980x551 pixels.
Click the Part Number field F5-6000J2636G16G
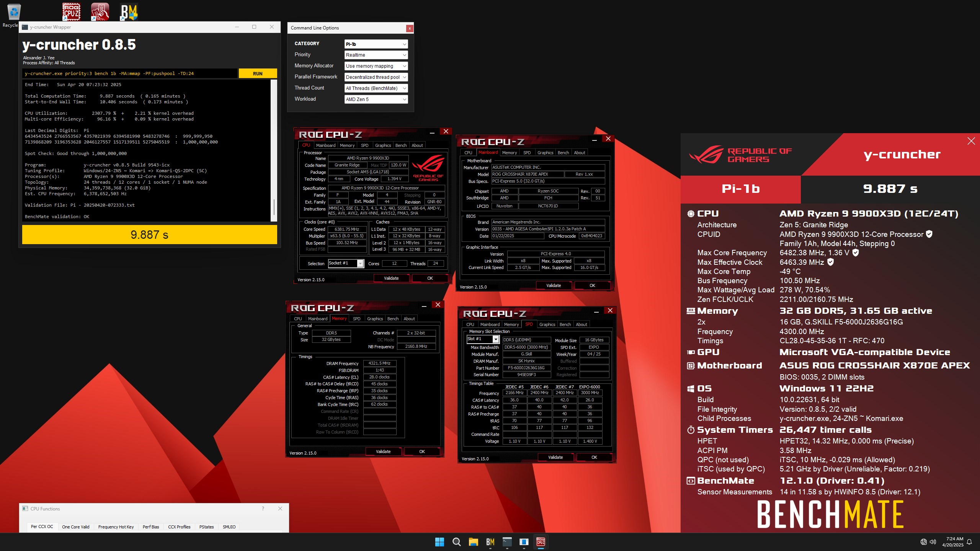tap(526, 368)
